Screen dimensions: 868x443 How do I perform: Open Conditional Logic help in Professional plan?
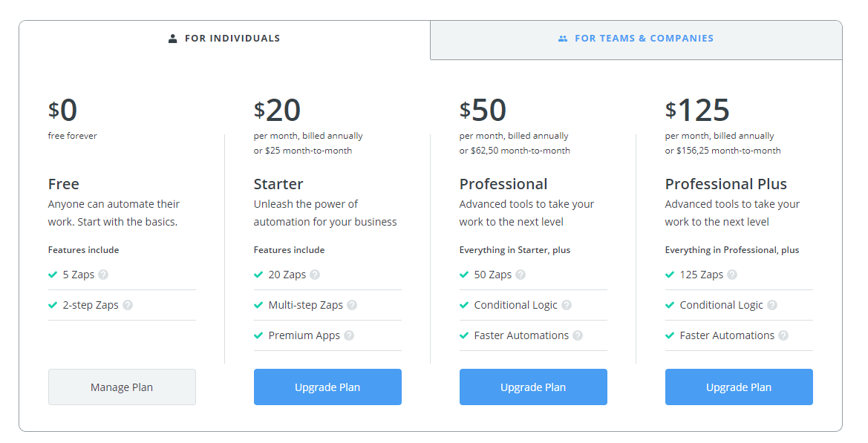coord(567,305)
